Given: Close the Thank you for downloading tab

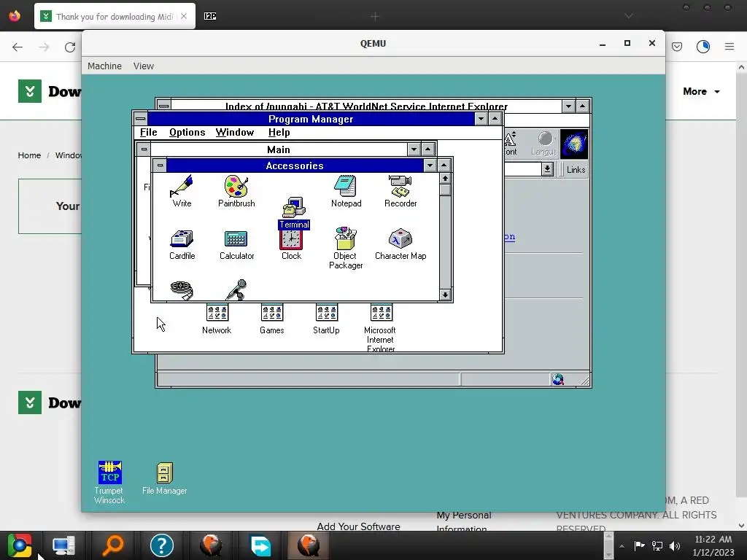Looking at the screenshot, I should (184, 16).
